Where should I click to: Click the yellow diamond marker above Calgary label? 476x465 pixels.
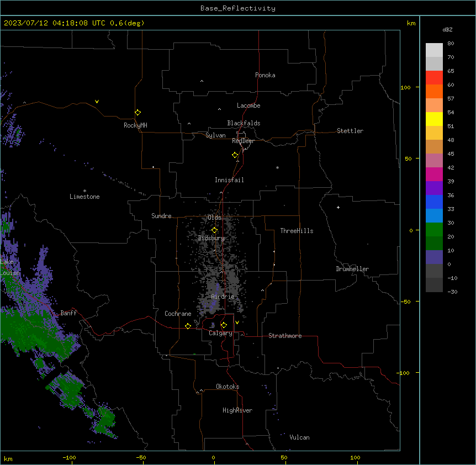224,325
